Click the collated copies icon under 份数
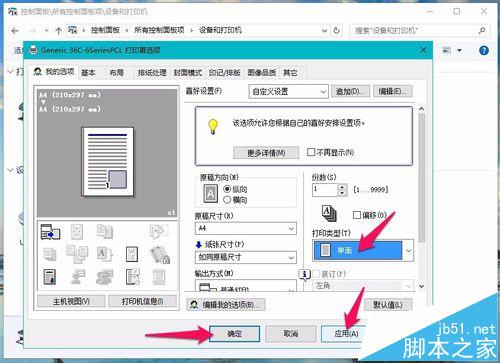This screenshot has width=500, height=363. click(329, 213)
